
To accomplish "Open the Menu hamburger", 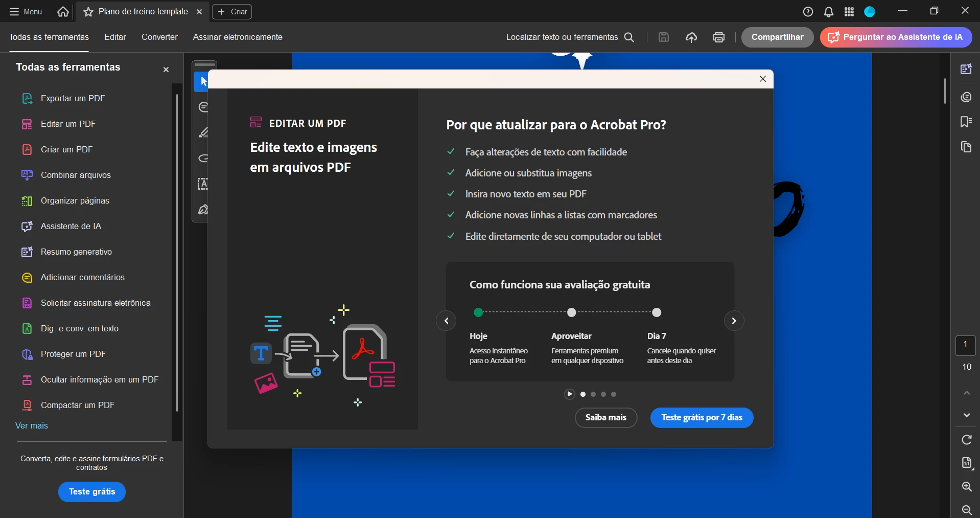I will coord(26,11).
